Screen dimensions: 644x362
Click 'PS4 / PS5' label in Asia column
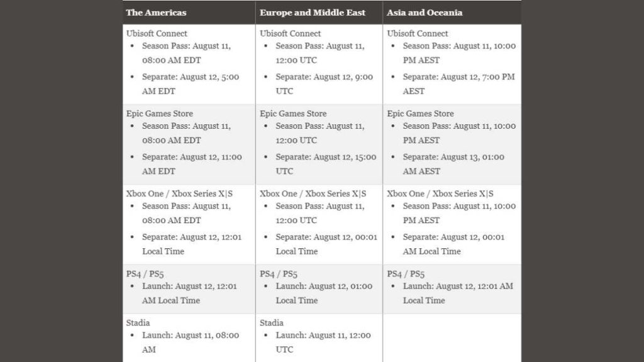pyautogui.click(x=406, y=274)
